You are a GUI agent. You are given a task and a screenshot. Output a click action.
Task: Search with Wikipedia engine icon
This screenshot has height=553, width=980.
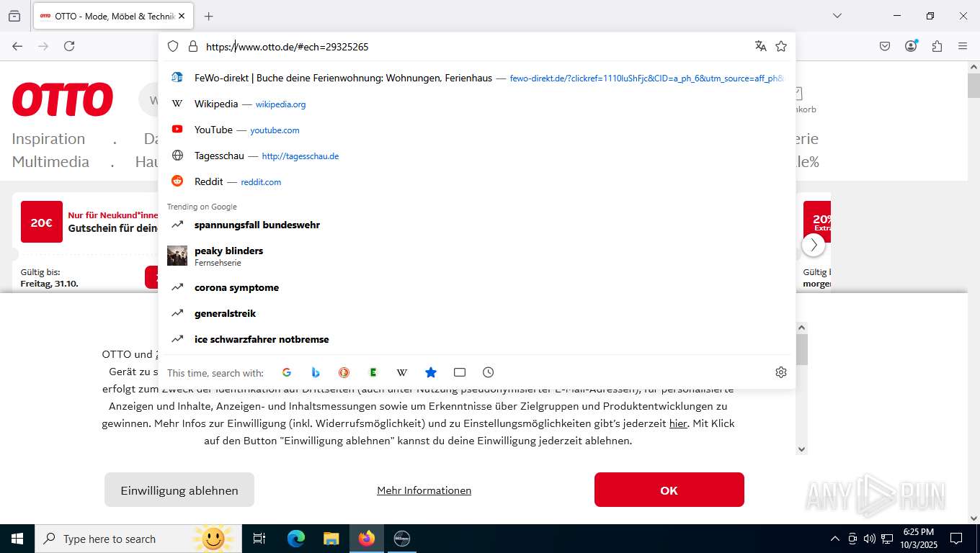pos(402,372)
